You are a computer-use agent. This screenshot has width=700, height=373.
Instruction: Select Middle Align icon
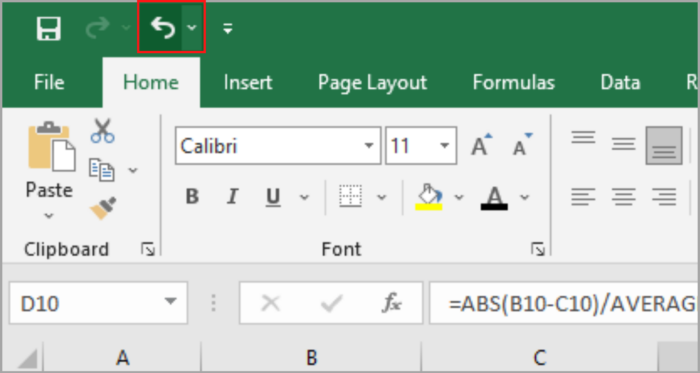[624, 144]
